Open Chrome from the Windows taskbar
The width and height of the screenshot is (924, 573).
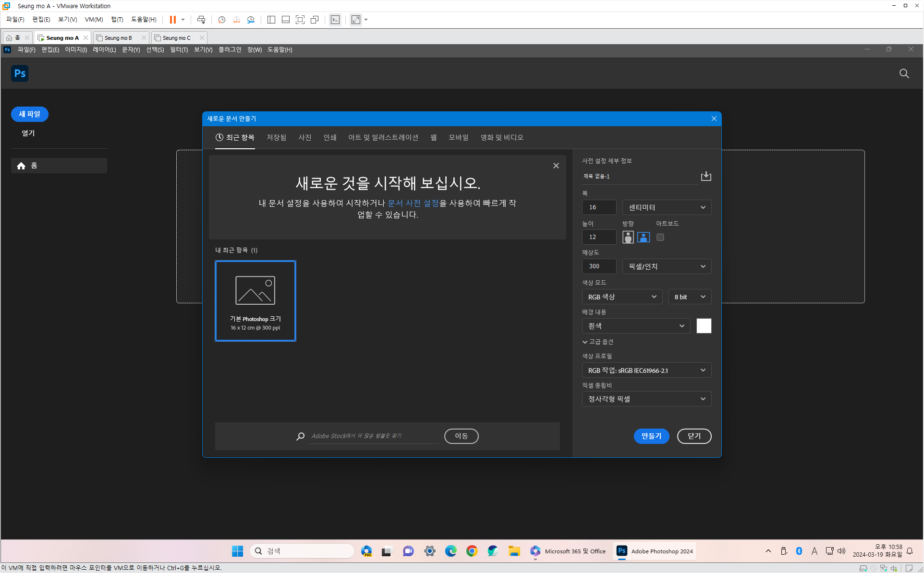pos(472,551)
